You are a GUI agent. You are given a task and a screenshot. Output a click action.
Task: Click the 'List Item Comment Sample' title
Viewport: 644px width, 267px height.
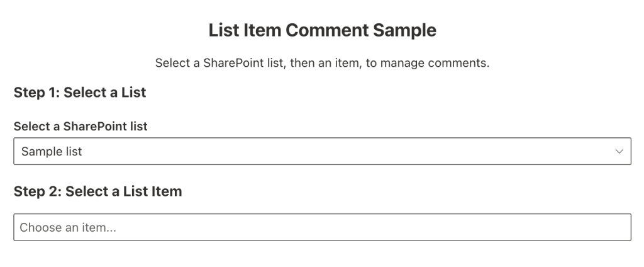(322, 30)
